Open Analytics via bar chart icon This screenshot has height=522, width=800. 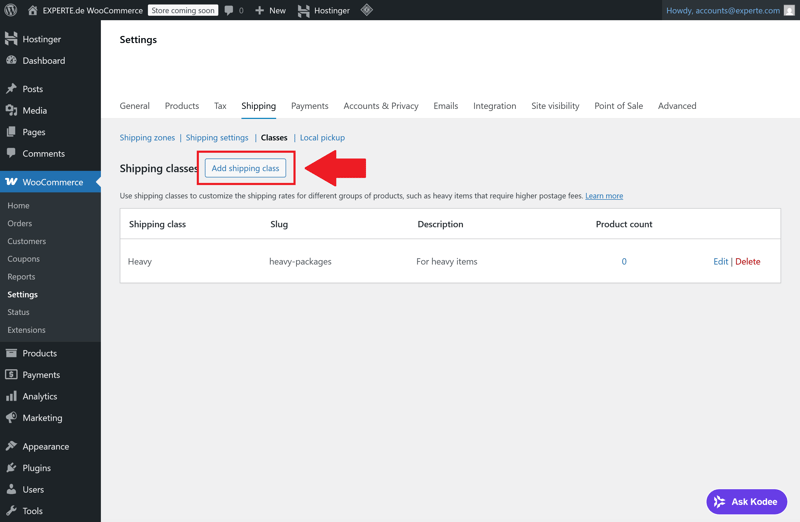click(11, 396)
